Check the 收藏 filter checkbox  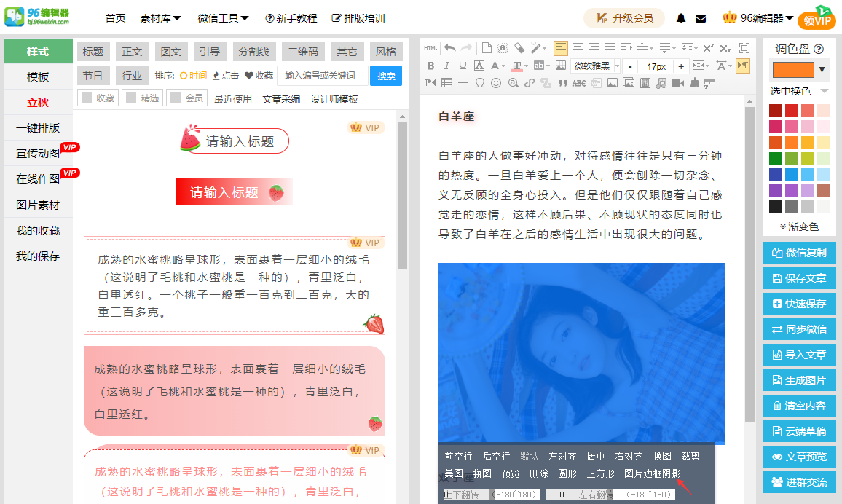coord(86,98)
